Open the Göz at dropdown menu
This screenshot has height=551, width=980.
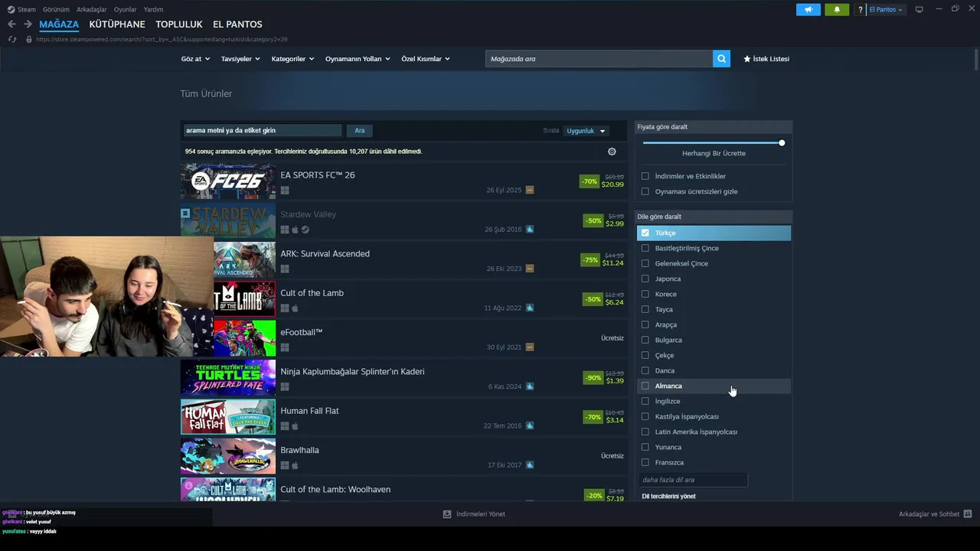coord(195,59)
